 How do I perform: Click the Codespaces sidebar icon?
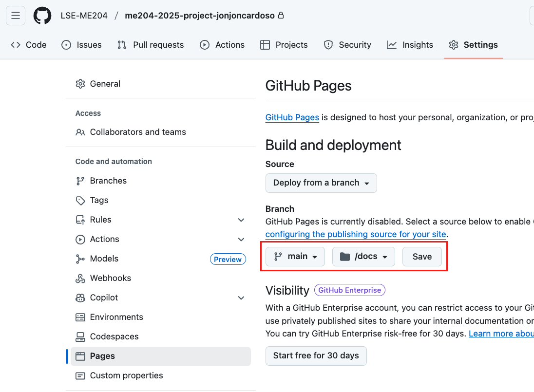[80, 336]
